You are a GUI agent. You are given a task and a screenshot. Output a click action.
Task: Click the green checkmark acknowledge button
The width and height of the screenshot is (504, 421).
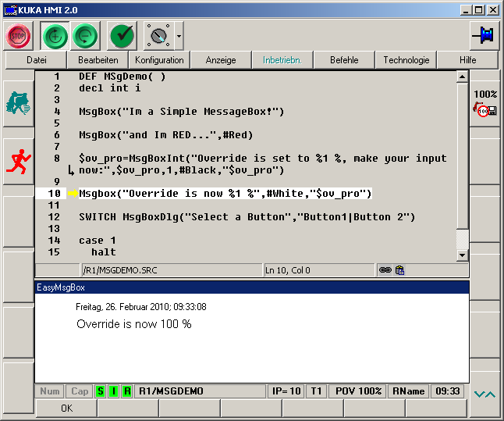pos(122,35)
